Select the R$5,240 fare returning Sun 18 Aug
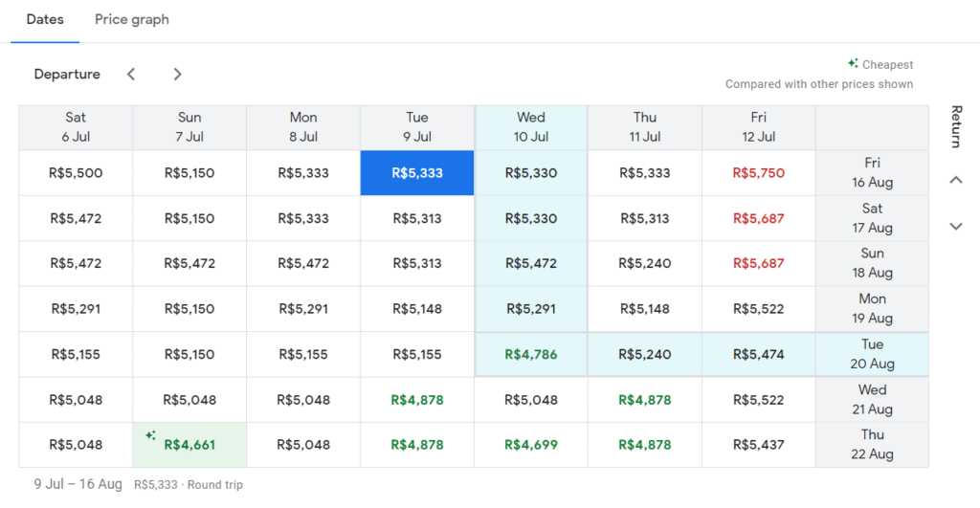 pos(645,263)
